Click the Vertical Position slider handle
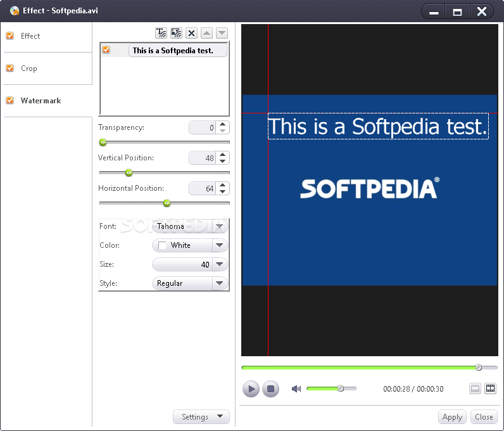The image size is (504, 431). (129, 173)
